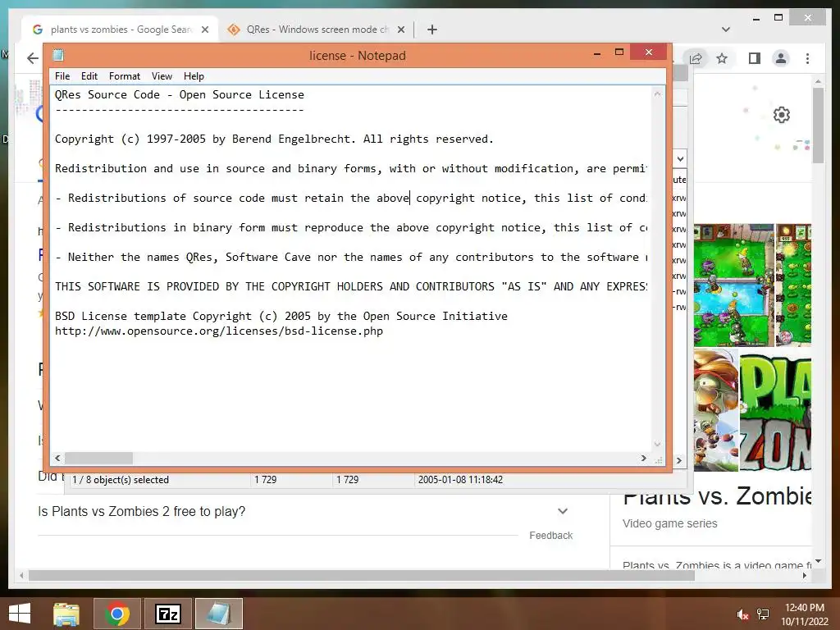The width and height of the screenshot is (840, 630).
Task: Open the Chrome profile avatar
Action: 781,58
